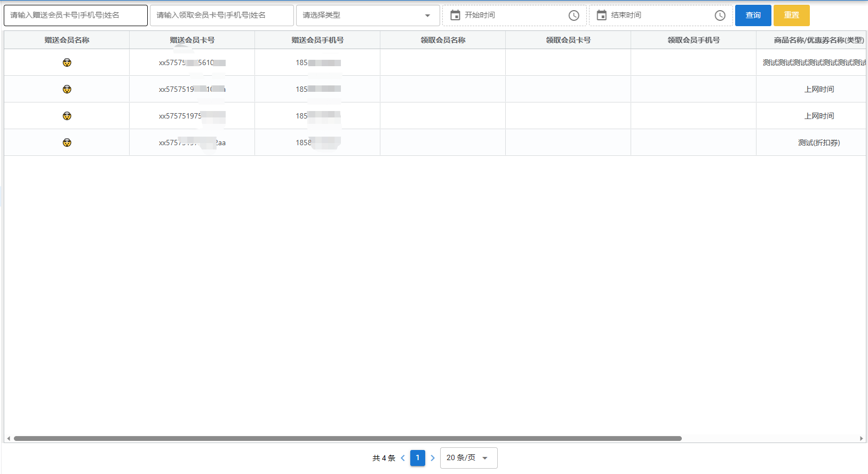
Task: Click the 赠送会员卡号 column header
Action: [192, 40]
